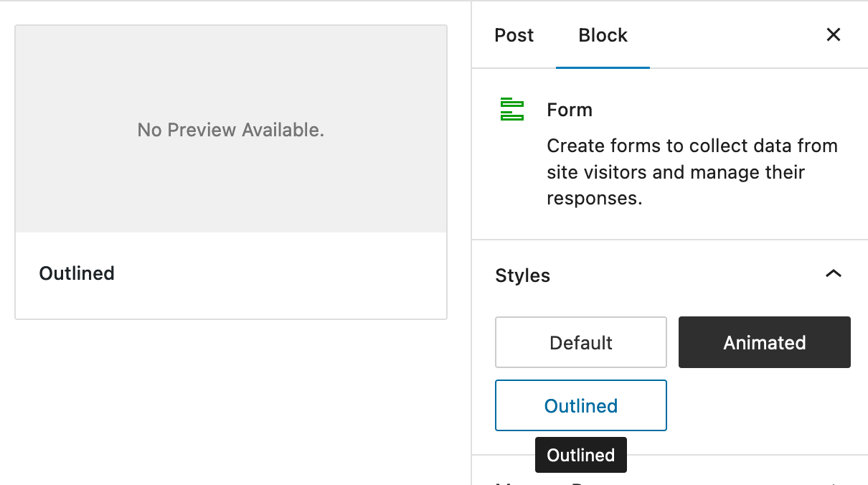This screenshot has width=868, height=485.
Task: Dismiss the dark Outlined tooltip
Action: coord(580,455)
